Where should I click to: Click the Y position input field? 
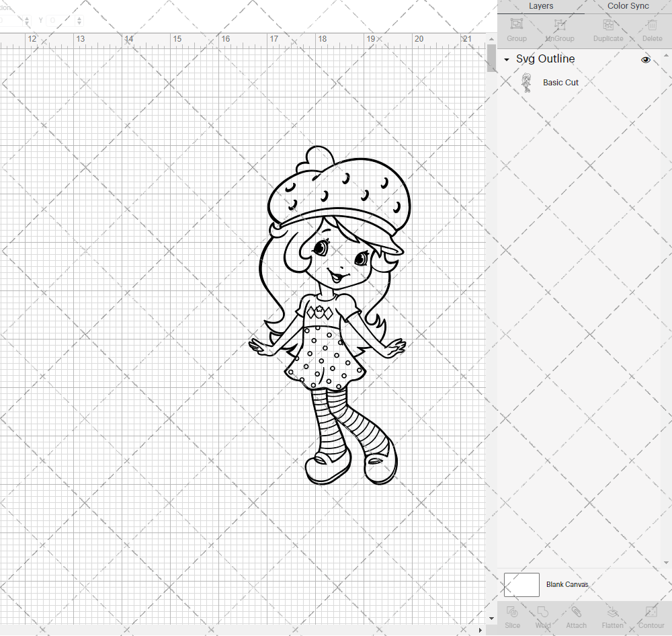[61, 20]
